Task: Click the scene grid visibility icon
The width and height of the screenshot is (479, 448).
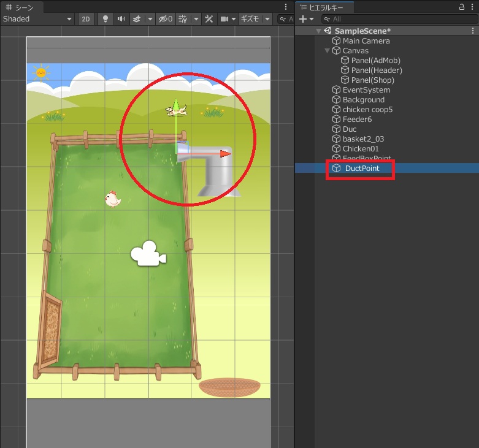Action: (183, 19)
